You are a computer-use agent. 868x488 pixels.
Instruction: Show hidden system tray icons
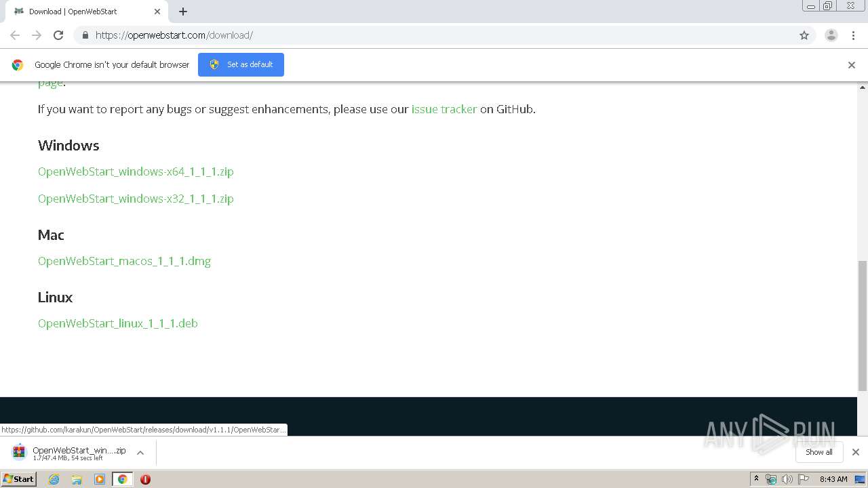pyautogui.click(x=756, y=479)
